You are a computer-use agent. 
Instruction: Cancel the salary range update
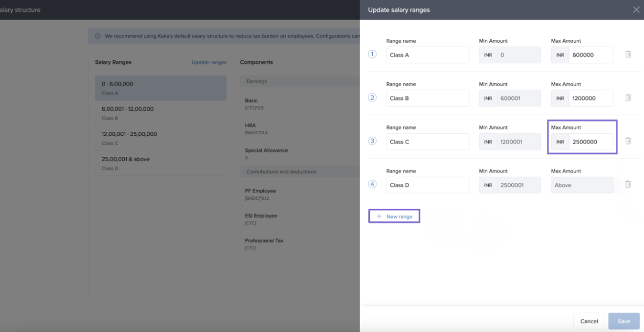coord(588,321)
